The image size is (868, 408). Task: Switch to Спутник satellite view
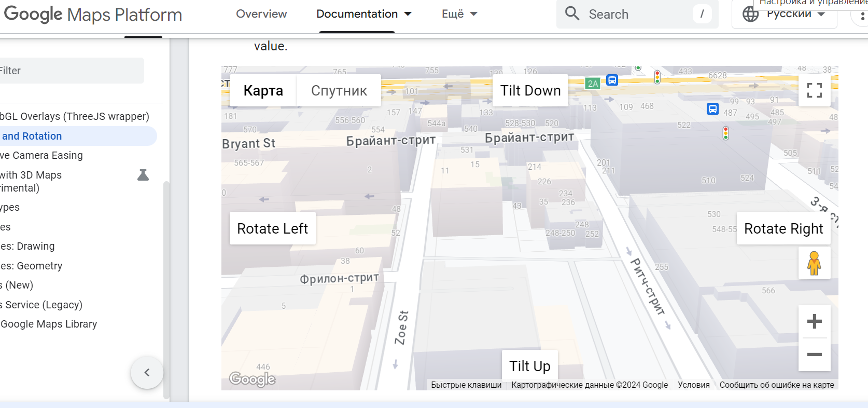[x=339, y=90]
